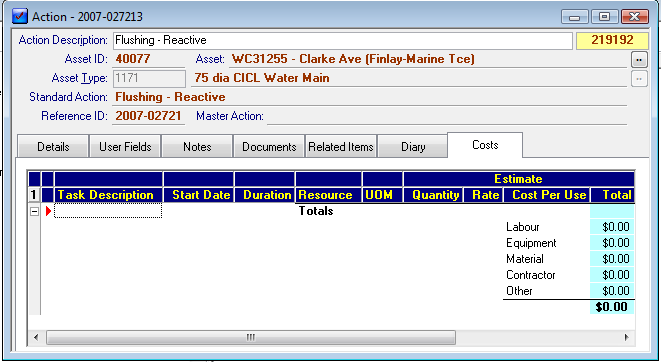Click the Contractor total $0.00 cell
This screenshot has width=661, height=362.
612,275
